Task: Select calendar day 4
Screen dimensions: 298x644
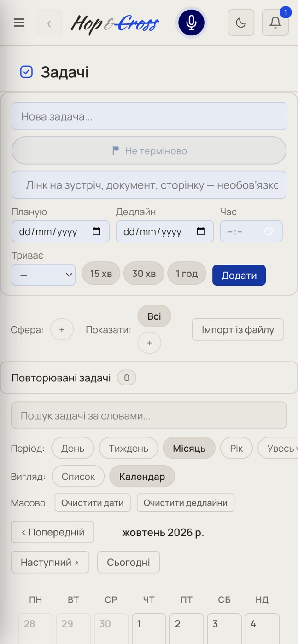Action: (x=262, y=628)
